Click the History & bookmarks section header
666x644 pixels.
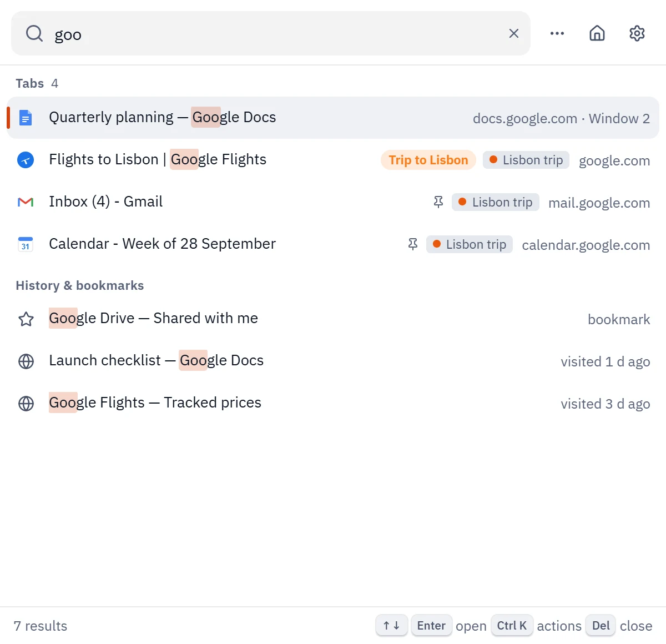pyautogui.click(x=80, y=285)
